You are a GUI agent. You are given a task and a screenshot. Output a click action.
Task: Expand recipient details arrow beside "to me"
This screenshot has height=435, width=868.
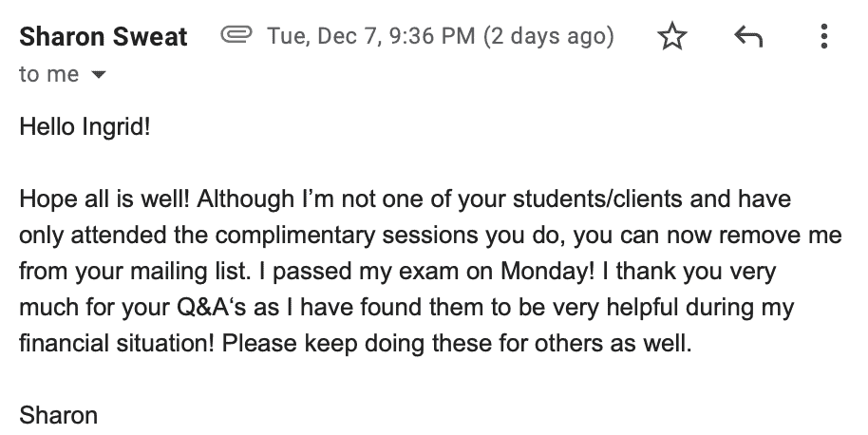click(x=96, y=75)
